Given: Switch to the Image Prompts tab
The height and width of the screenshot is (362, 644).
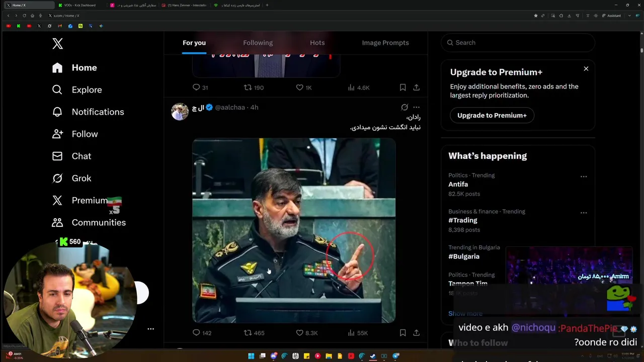Looking at the screenshot, I should click(385, 43).
